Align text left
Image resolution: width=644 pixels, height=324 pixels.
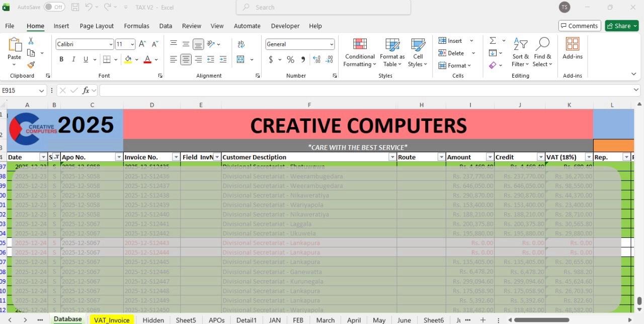174,59
